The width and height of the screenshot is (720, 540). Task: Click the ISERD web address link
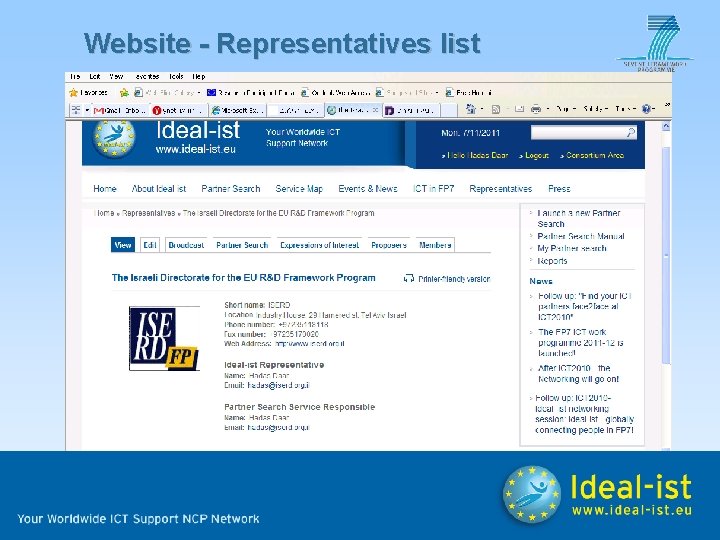point(309,343)
